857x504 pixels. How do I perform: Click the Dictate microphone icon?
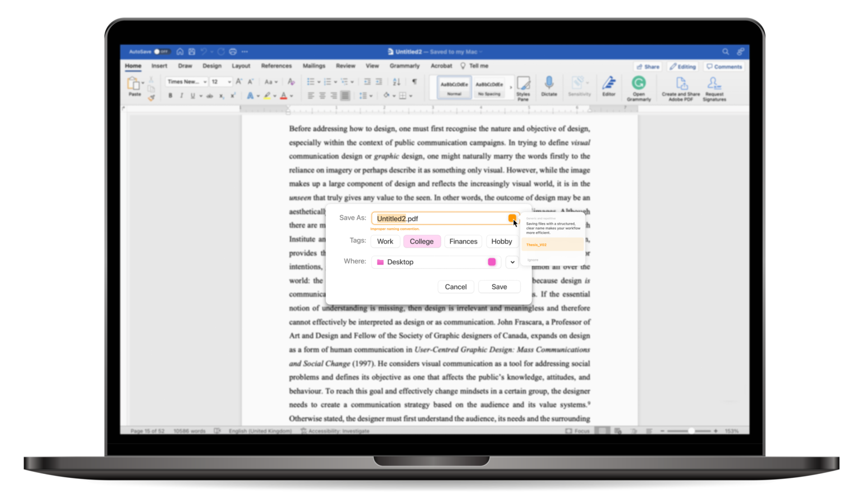[x=549, y=84]
